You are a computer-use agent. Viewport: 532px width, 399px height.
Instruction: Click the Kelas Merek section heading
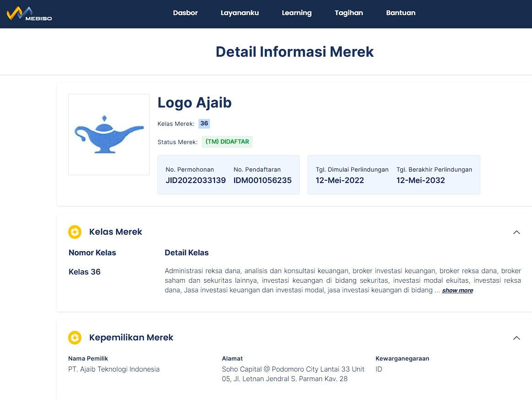(x=116, y=232)
